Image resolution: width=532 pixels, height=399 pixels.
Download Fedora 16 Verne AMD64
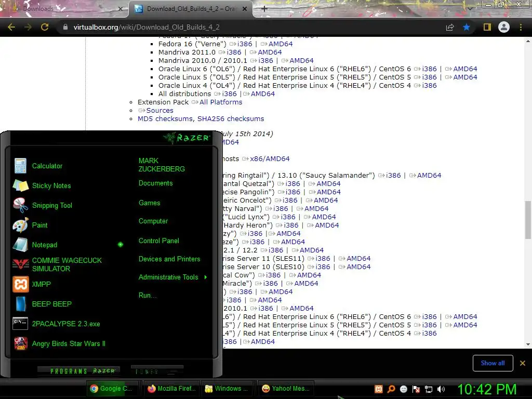point(281,44)
